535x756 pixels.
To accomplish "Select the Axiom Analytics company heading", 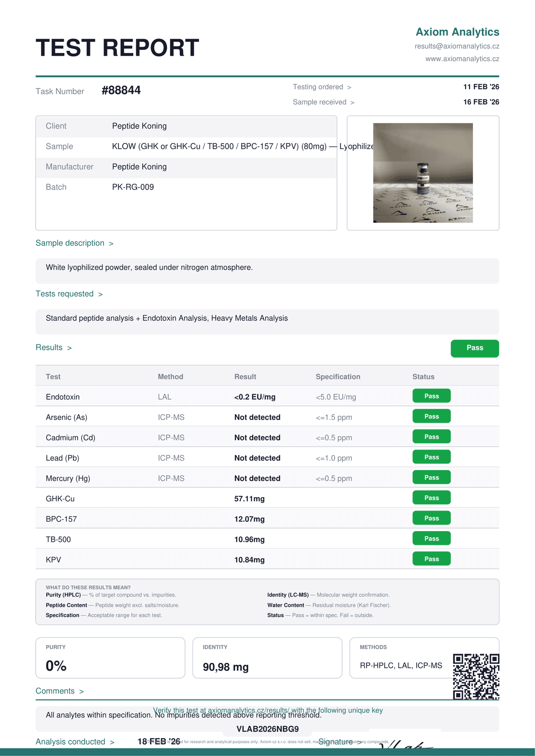I will pyautogui.click(x=457, y=32).
